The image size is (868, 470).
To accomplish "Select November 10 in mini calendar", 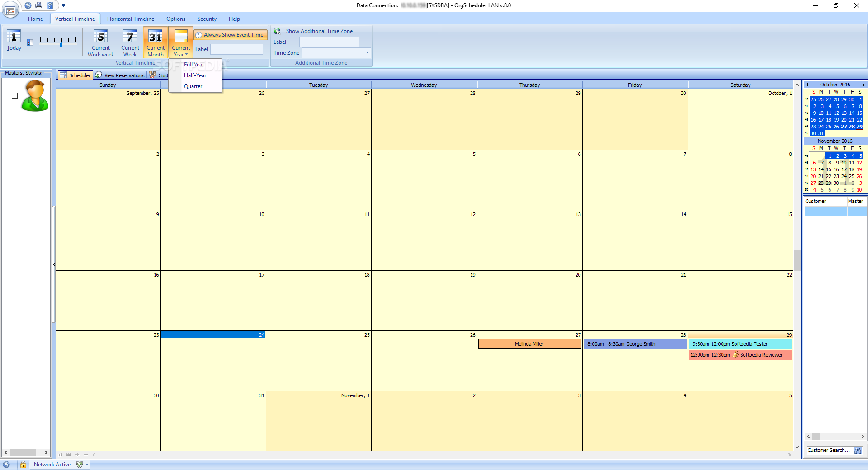I will point(844,163).
